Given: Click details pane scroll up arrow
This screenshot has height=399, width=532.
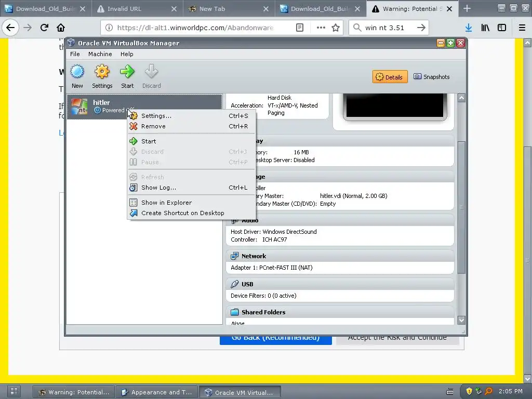Looking at the screenshot, I should coord(461,98).
